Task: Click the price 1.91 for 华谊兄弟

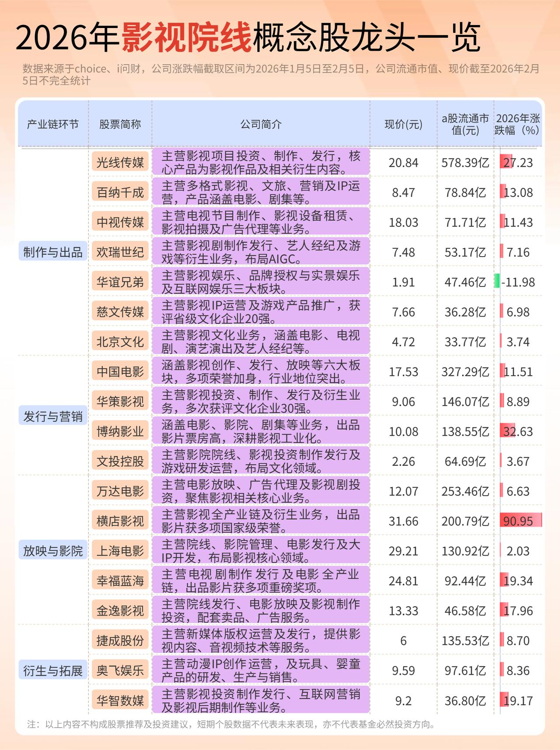Action: 403,282
